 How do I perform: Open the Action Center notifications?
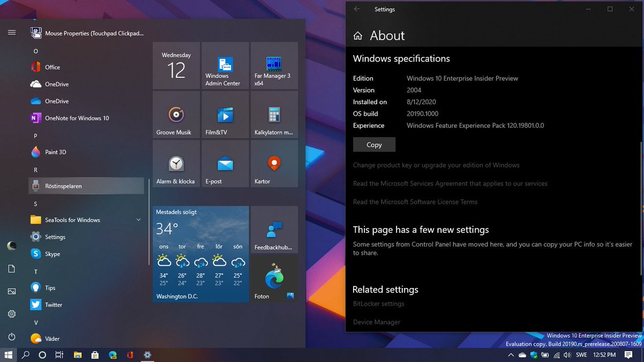[629, 355]
